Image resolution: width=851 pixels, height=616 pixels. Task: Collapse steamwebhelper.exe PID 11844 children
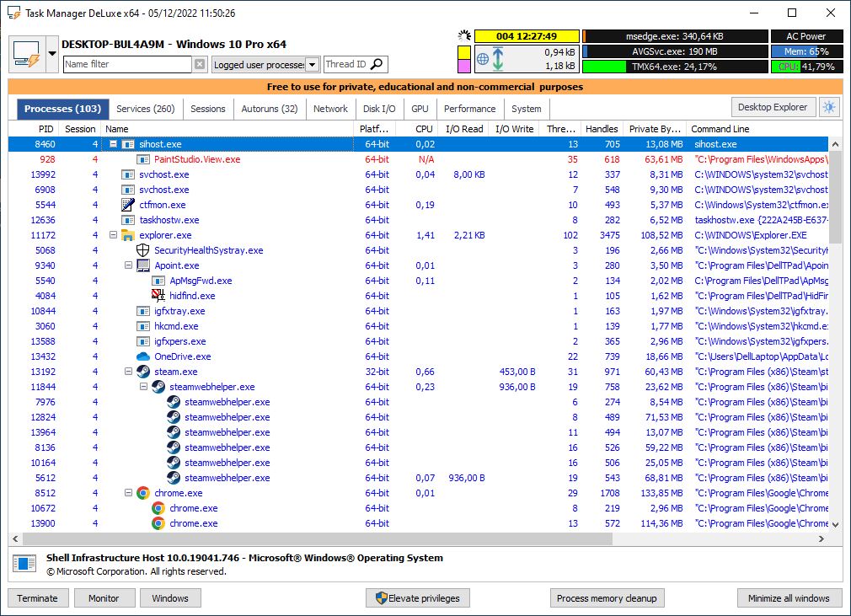coord(144,387)
